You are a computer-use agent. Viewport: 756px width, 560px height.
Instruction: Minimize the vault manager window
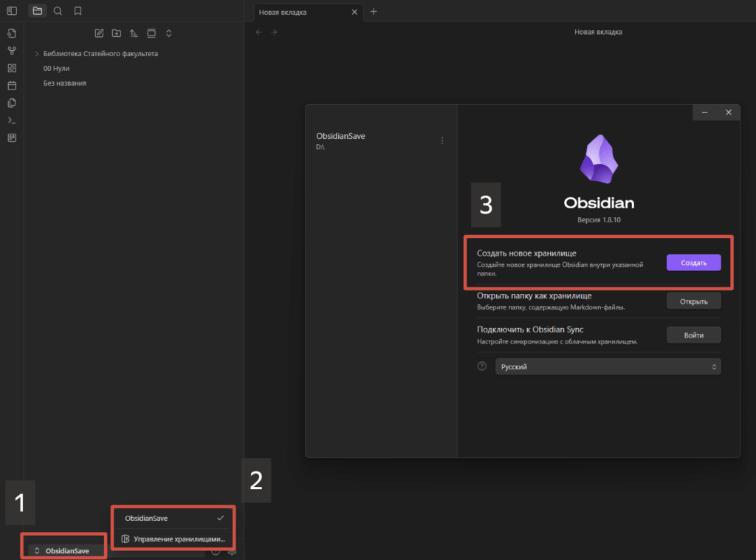click(x=704, y=112)
